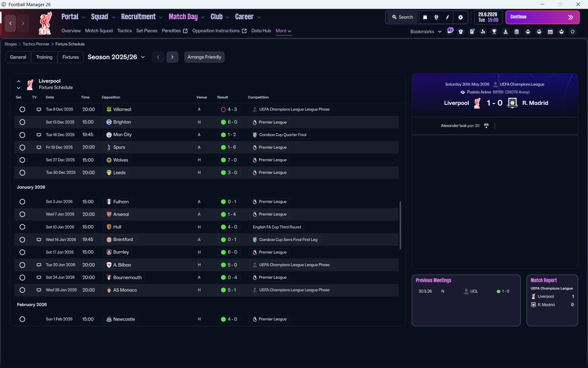Screen dimensions: 588x368
Task: Click the trophy icon in bookmarks bar
Action: click(494, 32)
